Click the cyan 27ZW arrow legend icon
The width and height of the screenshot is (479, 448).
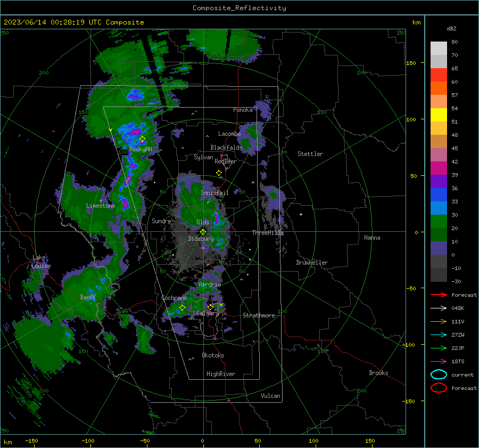tap(439, 335)
